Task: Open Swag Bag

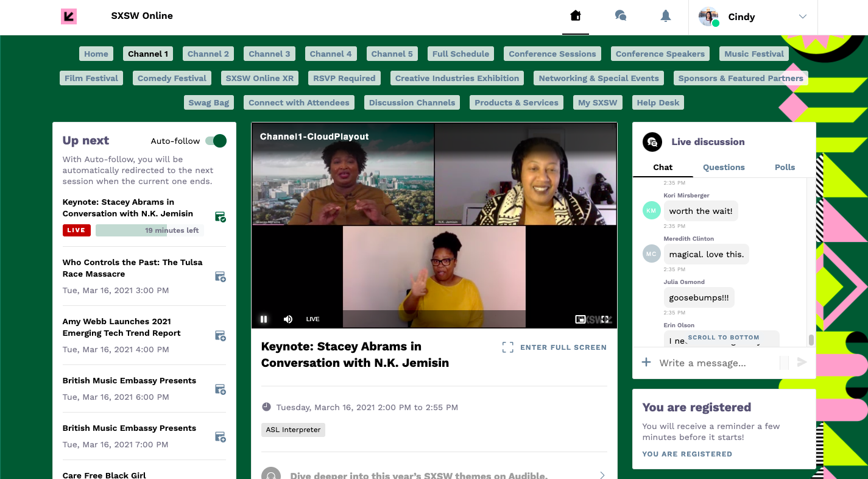Action: 209,102
